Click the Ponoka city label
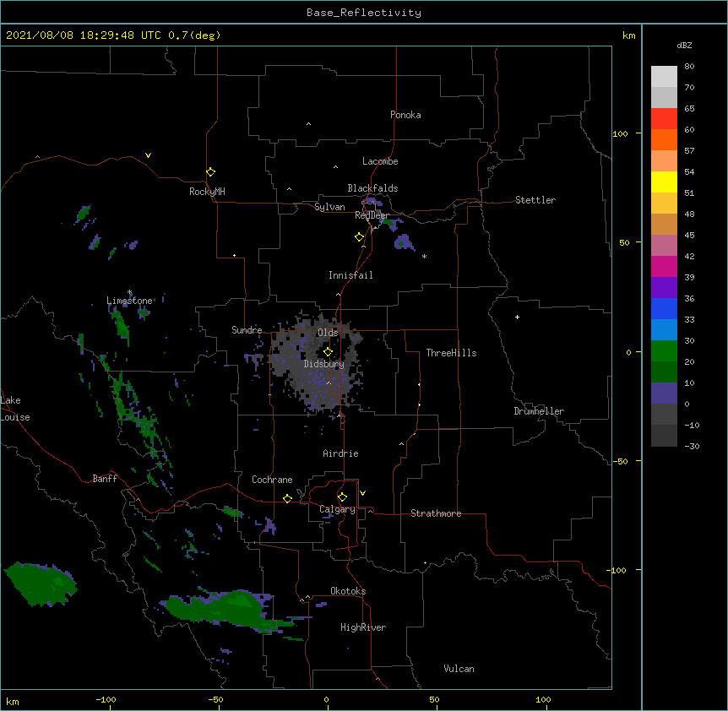The image size is (728, 711). tap(405, 115)
